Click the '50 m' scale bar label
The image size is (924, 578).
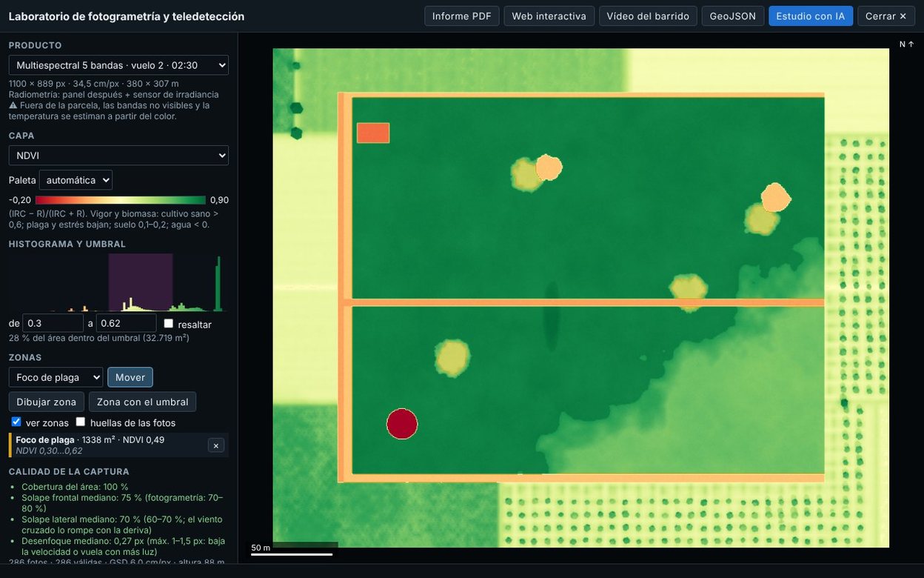pyautogui.click(x=261, y=548)
